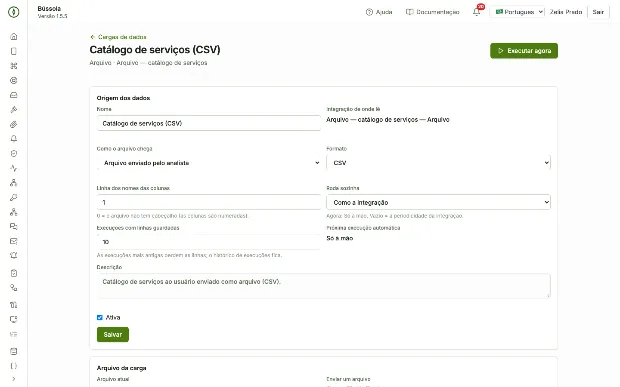
Task: Click the saved executions count field
Action: pyautogui.click(x=209, y=242)
